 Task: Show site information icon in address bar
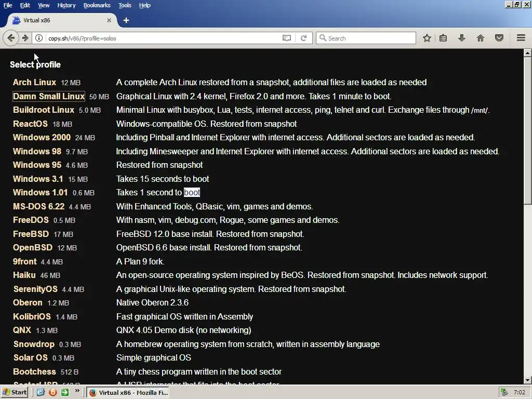click(39, 38)
